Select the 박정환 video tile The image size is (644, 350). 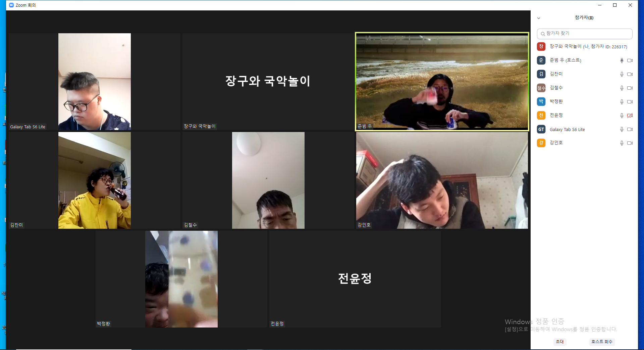[x=181, y=279]
